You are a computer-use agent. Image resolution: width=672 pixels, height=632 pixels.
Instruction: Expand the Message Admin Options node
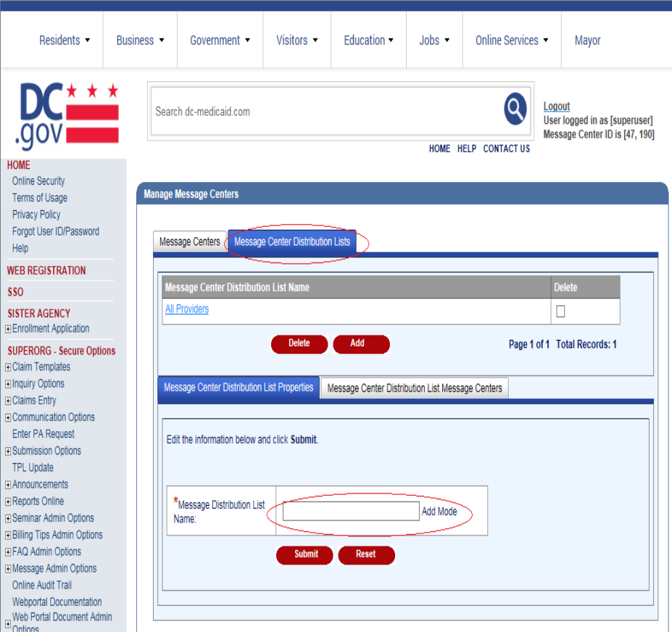tap(8, 569)
